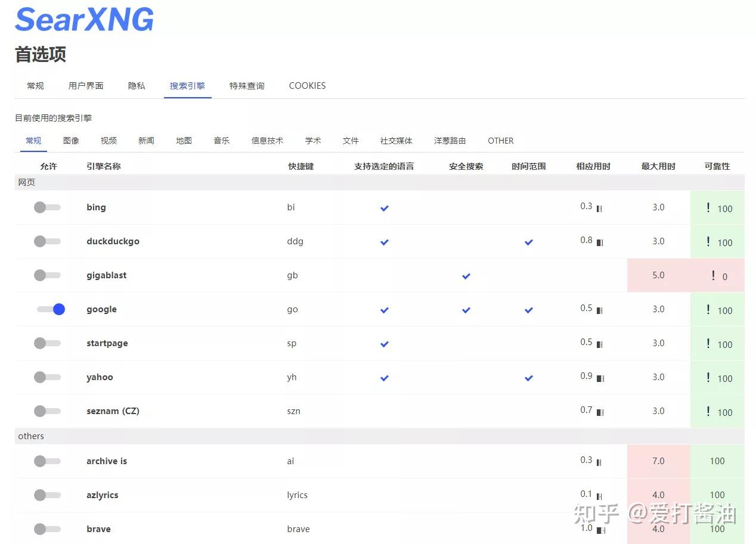The image size is (756, 544).
Task: Click startpage's reliability warning icon
Action: (708, 343)
